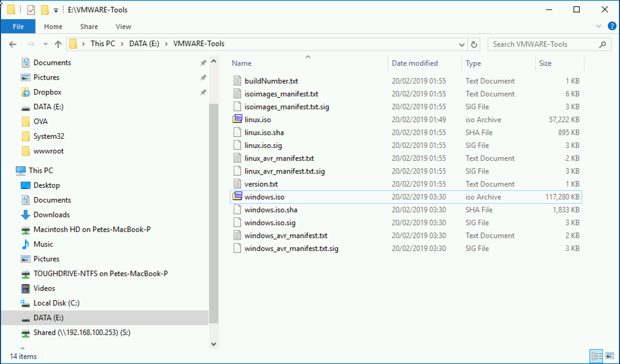
Task: Open the recent locations dropdown
Action: (45, 44)
